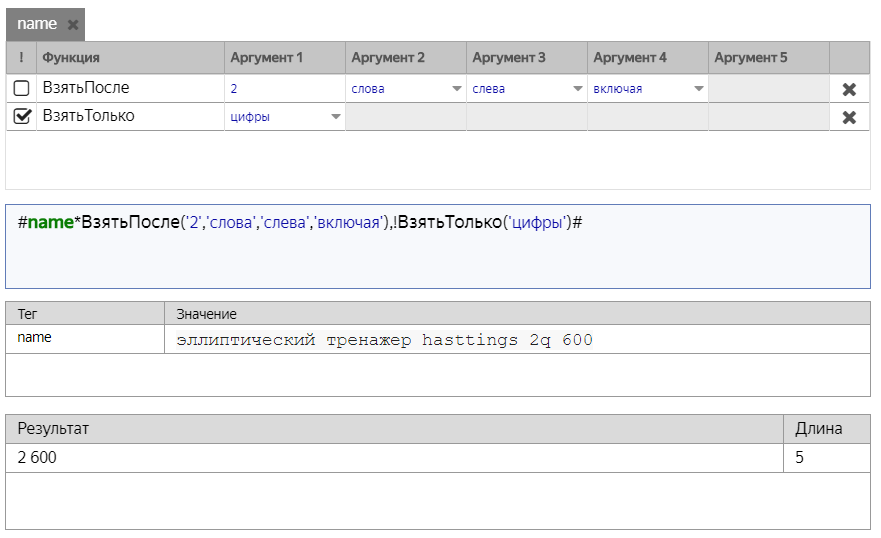Uncheck the ВзятьТолько row checkbox

pos(21,117)
